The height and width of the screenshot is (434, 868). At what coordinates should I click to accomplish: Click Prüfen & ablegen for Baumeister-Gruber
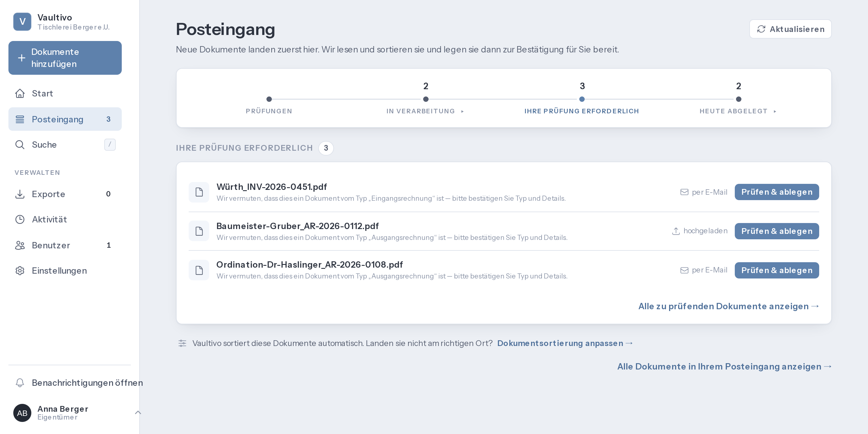point(777,231)
